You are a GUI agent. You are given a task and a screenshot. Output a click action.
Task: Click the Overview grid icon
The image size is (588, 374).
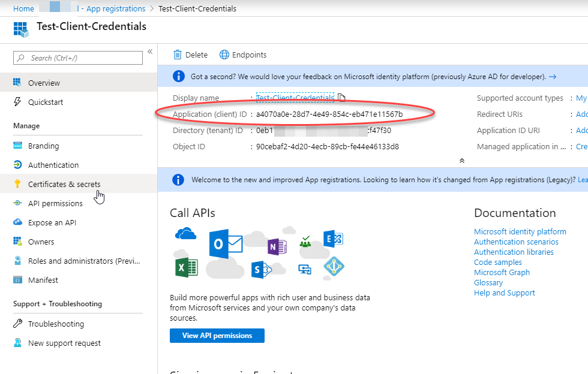pos(17,83)
